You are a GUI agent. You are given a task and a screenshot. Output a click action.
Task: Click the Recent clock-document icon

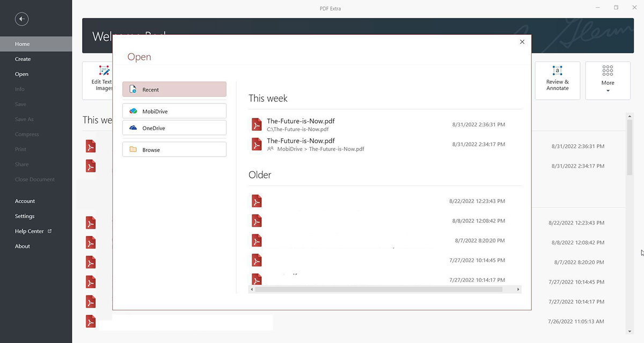[133, 90]
